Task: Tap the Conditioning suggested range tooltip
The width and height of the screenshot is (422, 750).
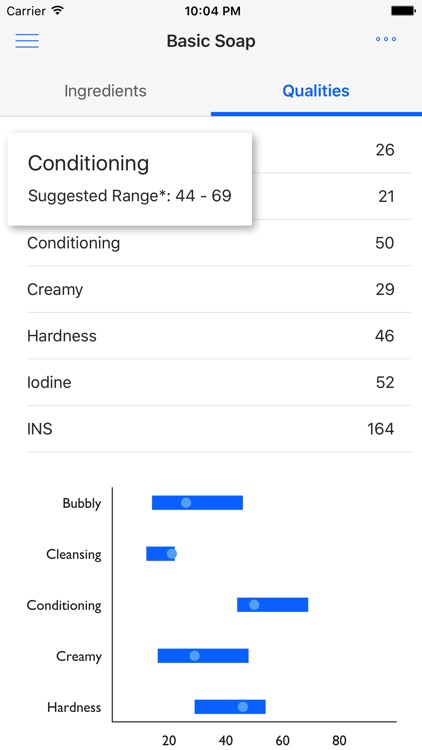Action: [130, 179]
